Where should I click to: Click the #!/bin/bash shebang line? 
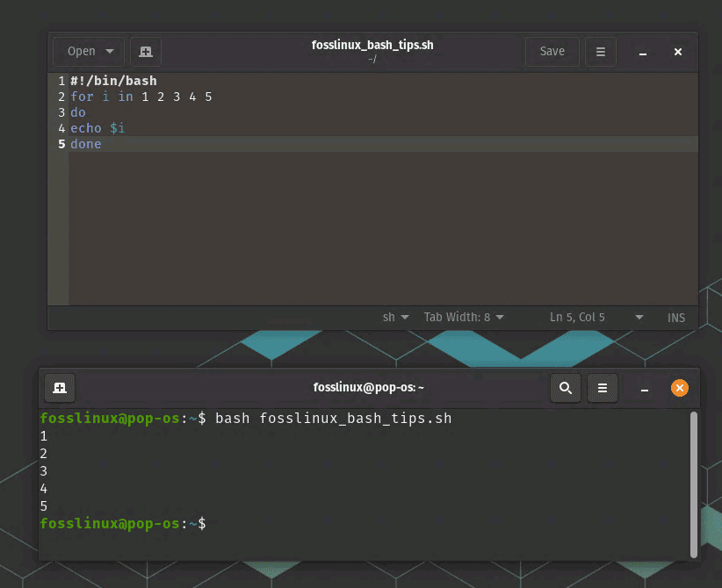pyautogui.click(x=113, y=81)
